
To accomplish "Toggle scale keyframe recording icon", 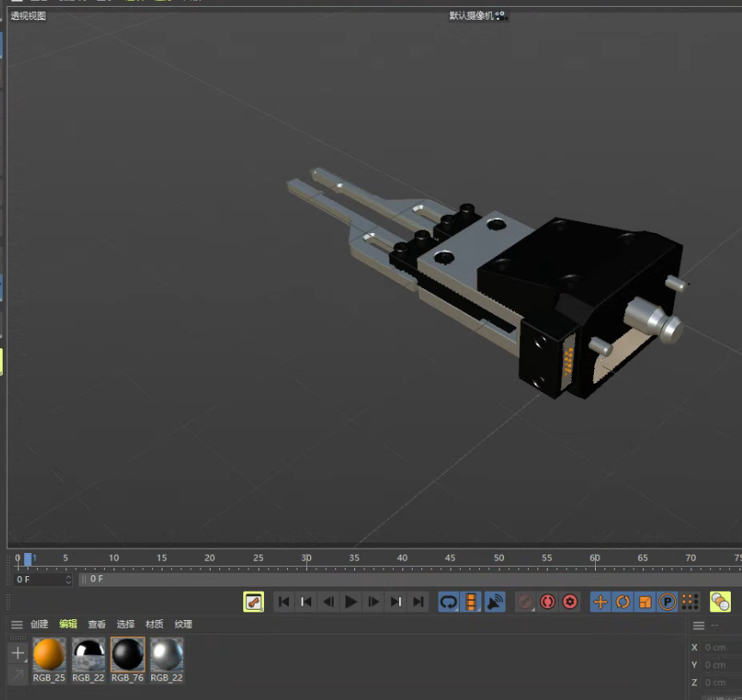I will (x=645, y=602).
